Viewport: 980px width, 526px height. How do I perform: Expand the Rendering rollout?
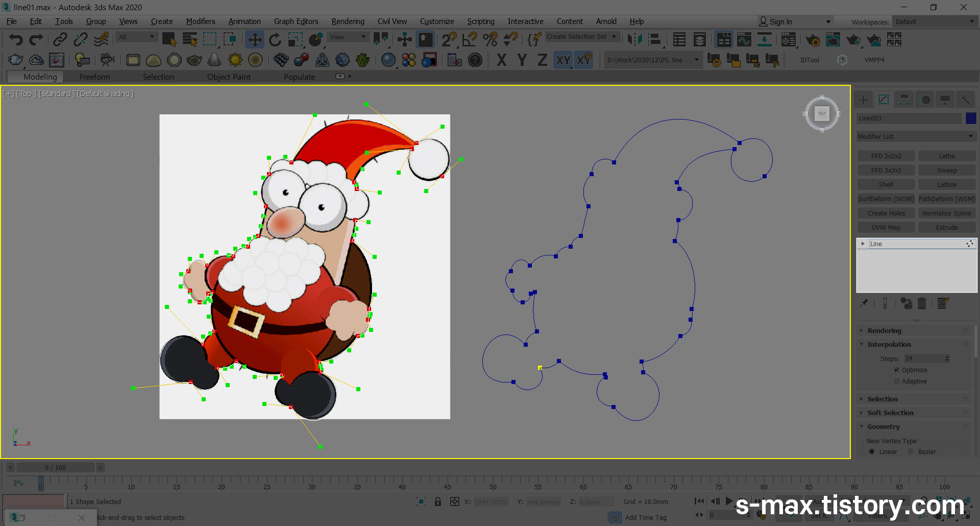point(914,330)
